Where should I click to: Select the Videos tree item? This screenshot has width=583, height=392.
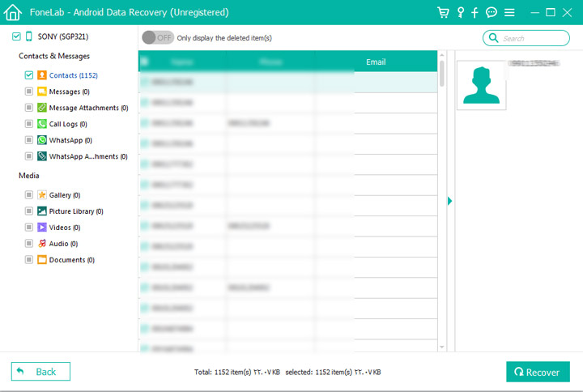tap(64, 228)
